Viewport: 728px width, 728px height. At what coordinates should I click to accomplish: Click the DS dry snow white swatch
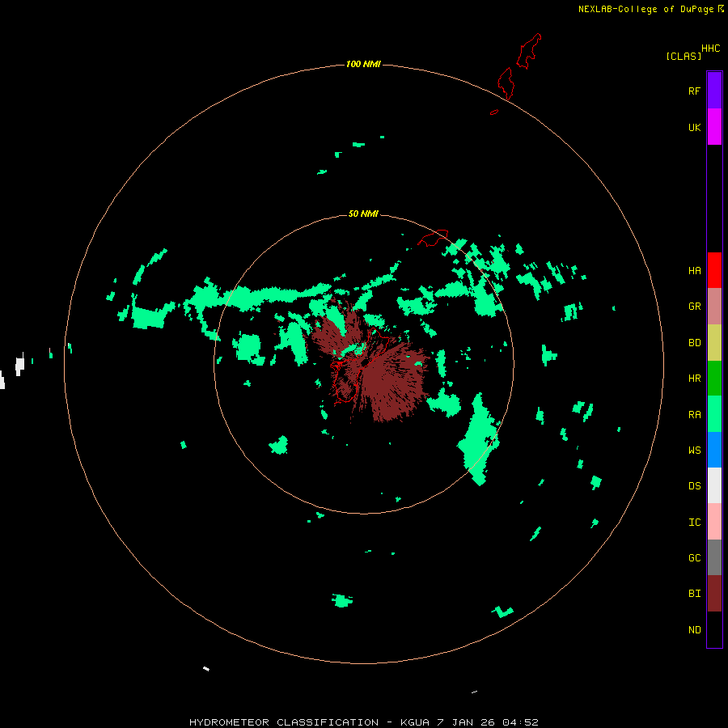coord(714,485)
